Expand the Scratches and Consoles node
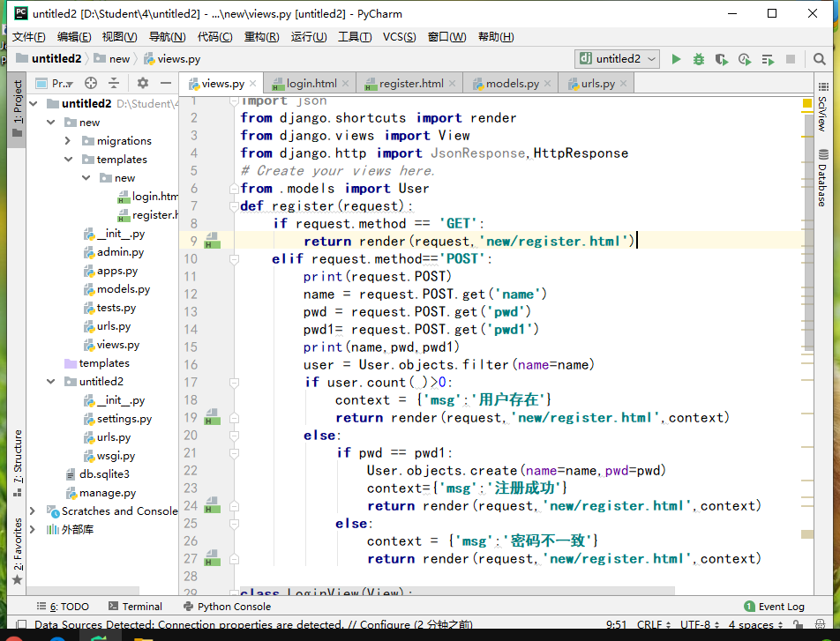 pyautogui.click(x=33, y=511)
